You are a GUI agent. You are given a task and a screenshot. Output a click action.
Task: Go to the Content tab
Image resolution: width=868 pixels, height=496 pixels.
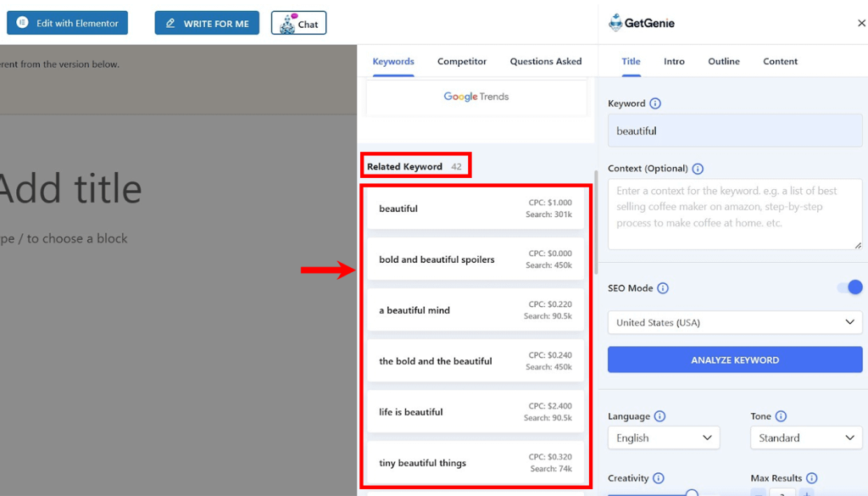[x=780, y=61]
